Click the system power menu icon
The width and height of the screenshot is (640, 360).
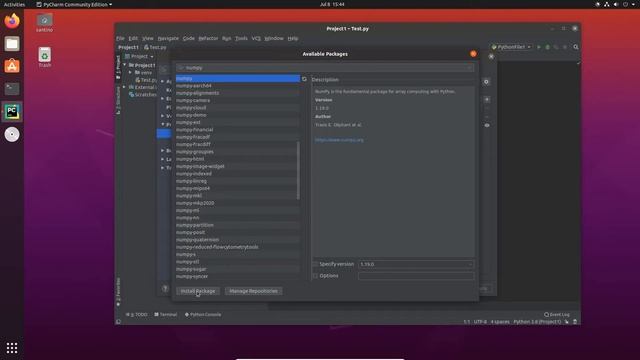[625, 4]
